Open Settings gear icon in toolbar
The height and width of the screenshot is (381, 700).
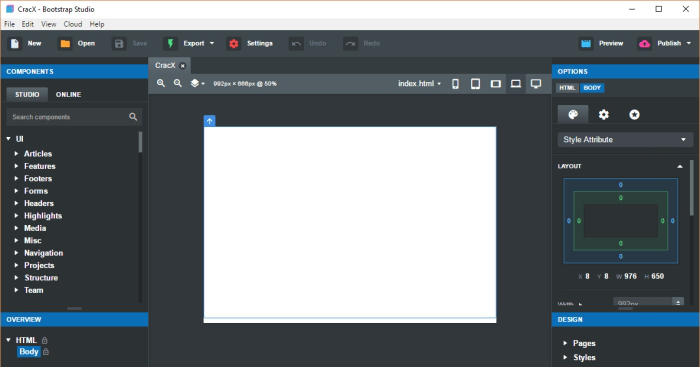(233, 43)
